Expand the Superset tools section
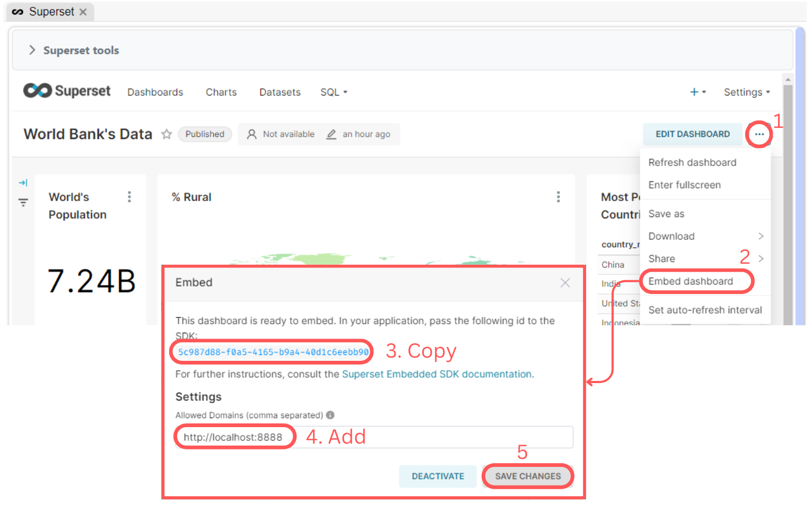The width and height of the screenshot is (812, 529). (32, 50)
